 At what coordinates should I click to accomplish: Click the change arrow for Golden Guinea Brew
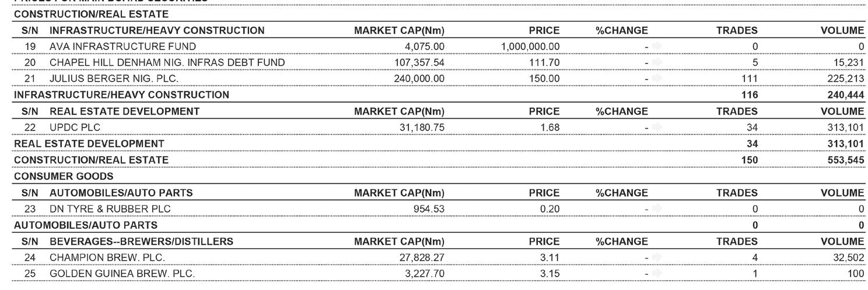coord(657,273)
